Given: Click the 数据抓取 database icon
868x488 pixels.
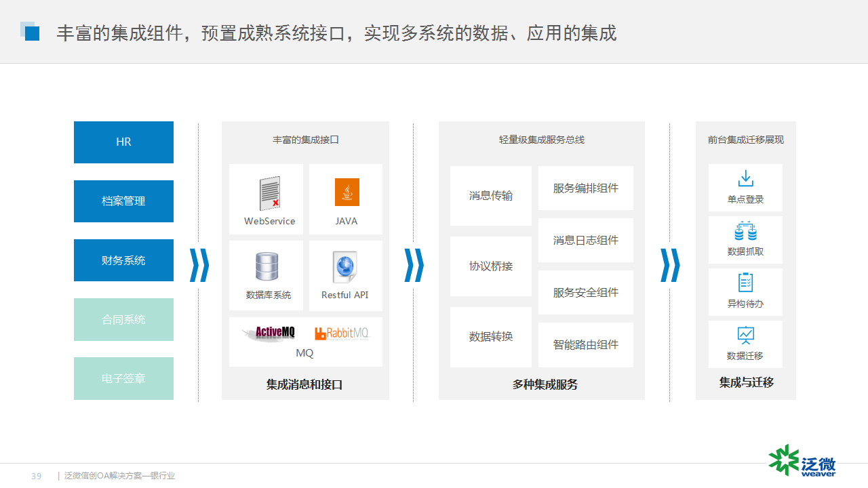Looking at the screenshot, I should point(746,230).
